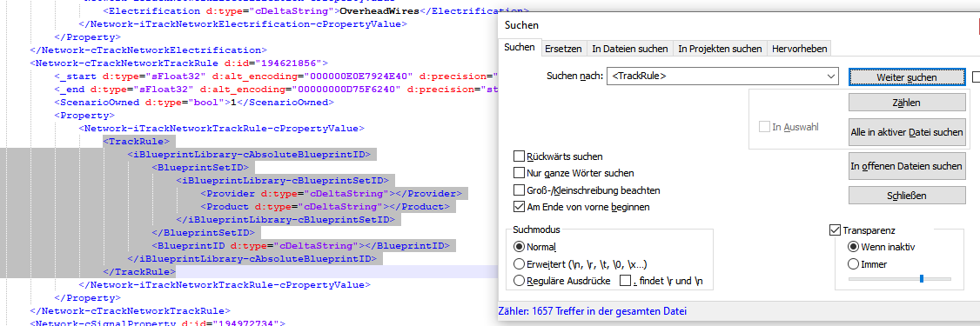Expand the Suchen nach dropdown arrow

point(830,77)
